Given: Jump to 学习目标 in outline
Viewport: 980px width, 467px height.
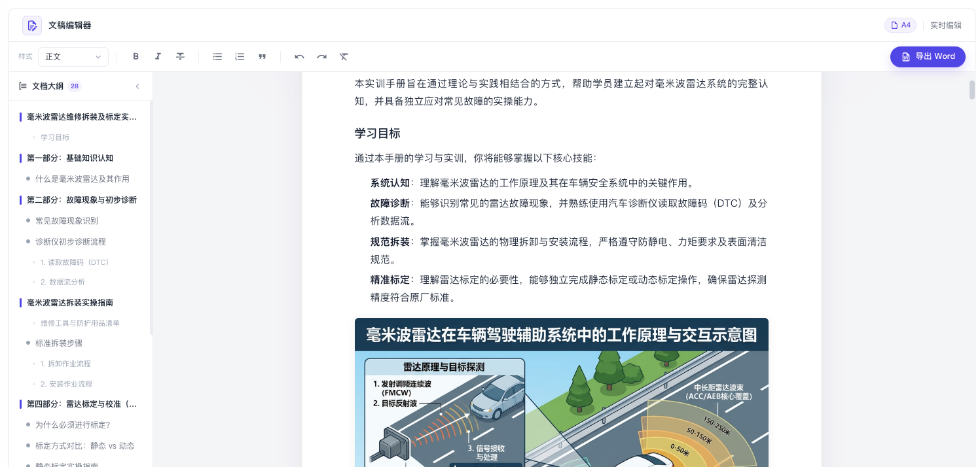Looking at the screenshot, I should point(55,137).
